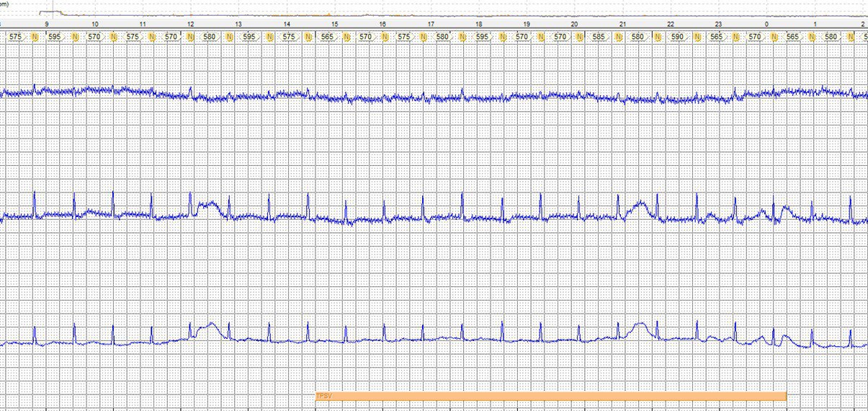Select the 595 interval label right after tick 9
Image resolution: width=868 pixels, height=411 pixels.
coord(55,36)
